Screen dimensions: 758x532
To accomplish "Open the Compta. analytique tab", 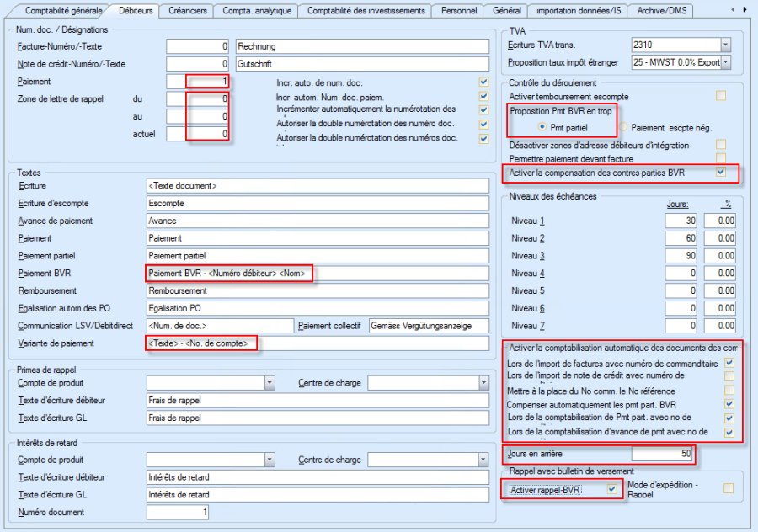I will (x=257, y=10).
